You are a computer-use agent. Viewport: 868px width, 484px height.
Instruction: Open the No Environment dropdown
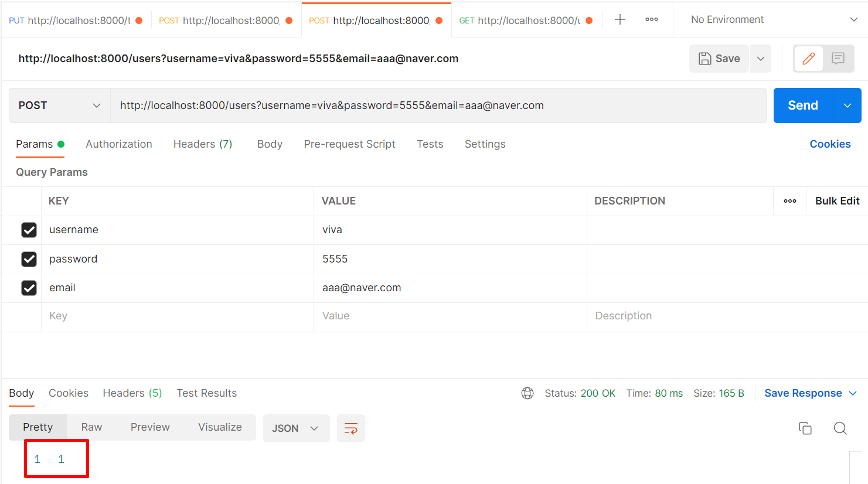tap(774, 19)
